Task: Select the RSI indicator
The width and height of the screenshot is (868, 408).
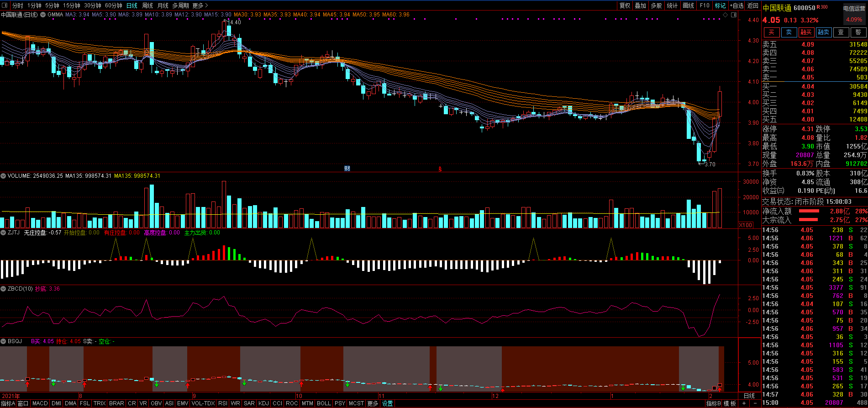Action: tap(223, 403)
